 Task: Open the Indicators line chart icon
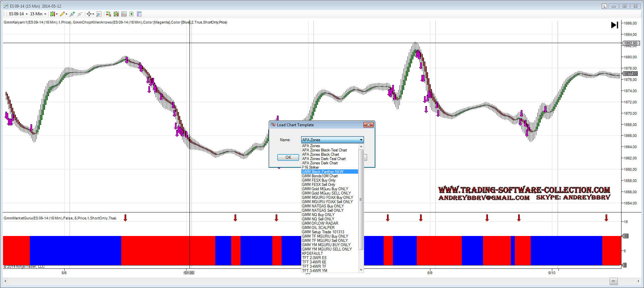[x=124, y=14]
